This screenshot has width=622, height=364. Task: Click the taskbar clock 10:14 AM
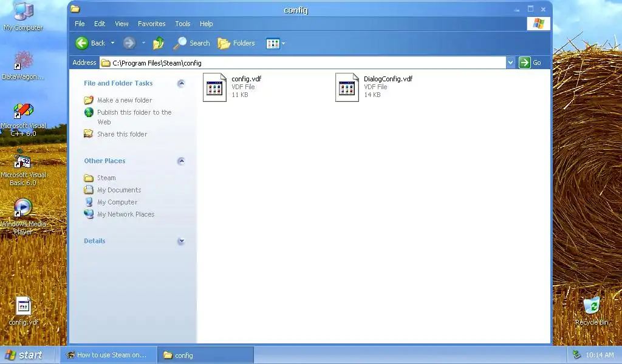coord(600,355)
